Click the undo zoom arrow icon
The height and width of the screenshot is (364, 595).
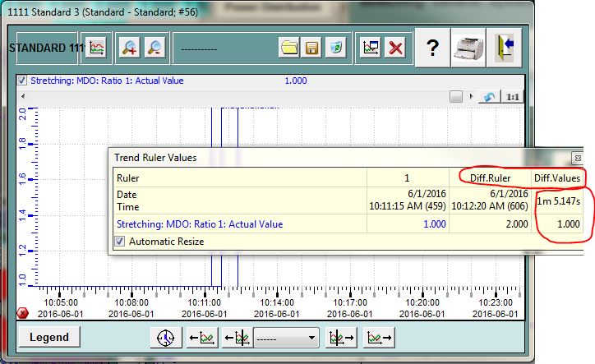tap(489, 97)
